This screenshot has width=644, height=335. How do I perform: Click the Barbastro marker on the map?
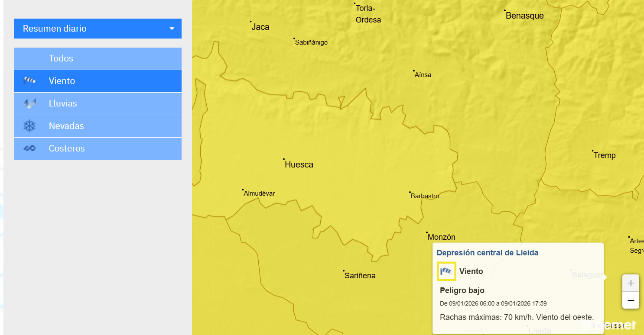[x=410, y=192]
